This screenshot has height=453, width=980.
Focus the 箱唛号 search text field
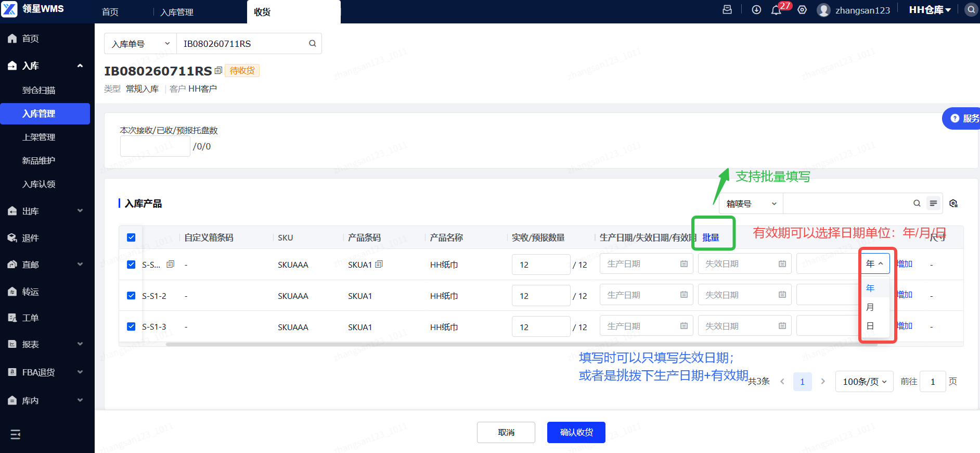[847, 204]
